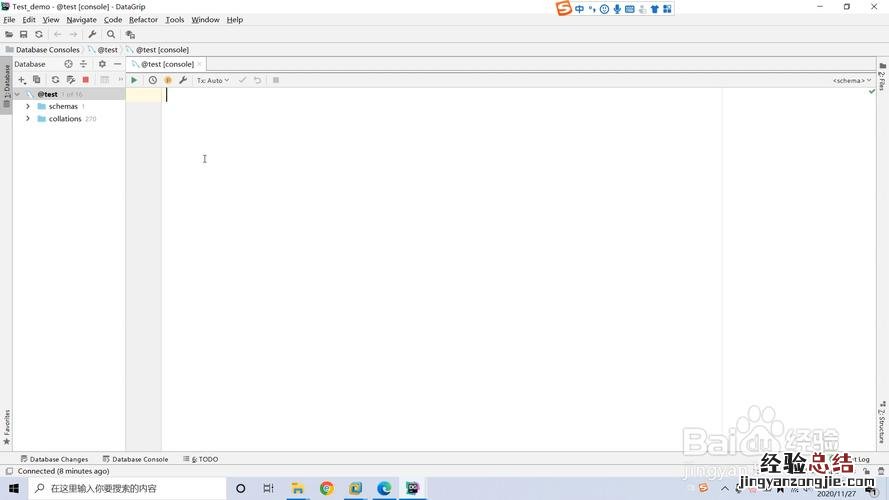Screen dimensions: 889x500
Task: Open the query history clock icon
Action: (153, 80)
